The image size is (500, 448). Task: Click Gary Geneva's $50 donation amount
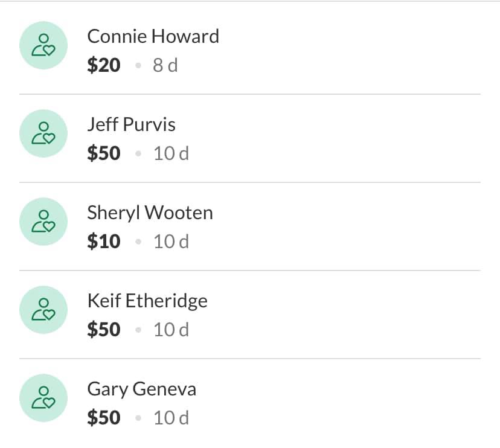[x=104, y=418]
